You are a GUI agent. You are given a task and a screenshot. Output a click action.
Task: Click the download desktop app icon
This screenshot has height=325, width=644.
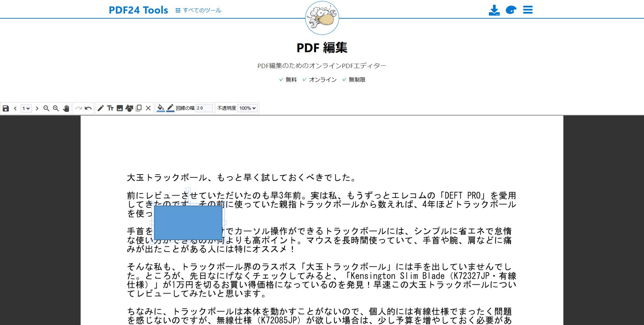pos(494,10)
